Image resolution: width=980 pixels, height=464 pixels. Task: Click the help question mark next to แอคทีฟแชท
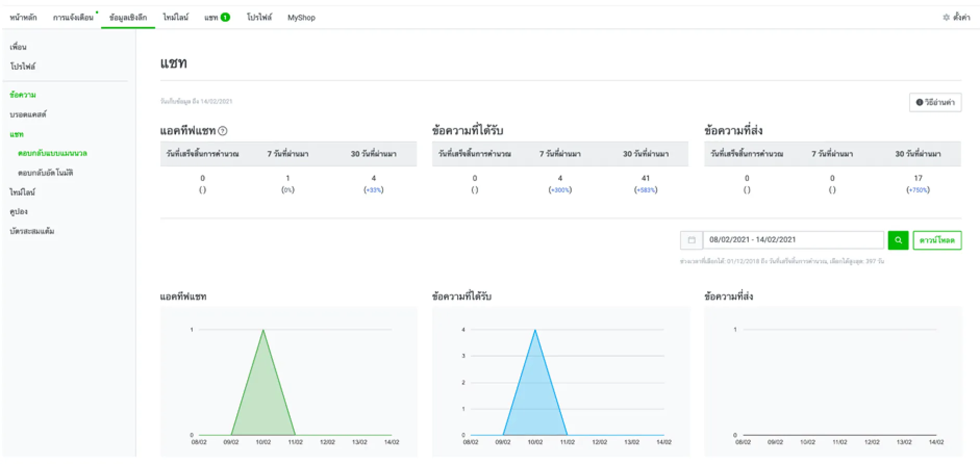tap(222, 131)
